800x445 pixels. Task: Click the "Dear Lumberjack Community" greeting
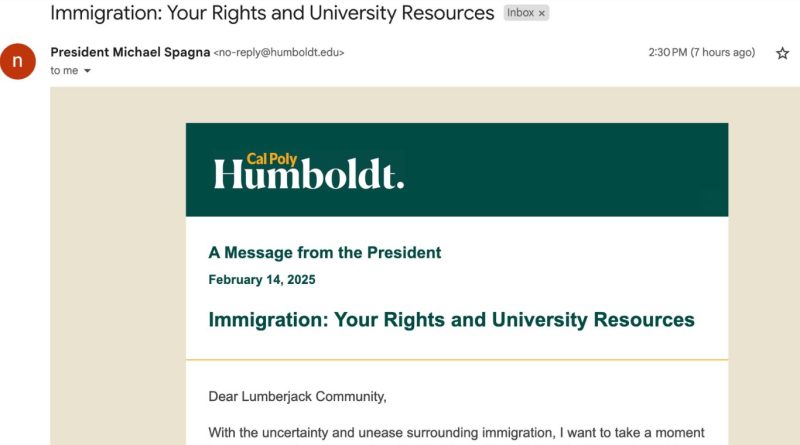pos(297,397)
